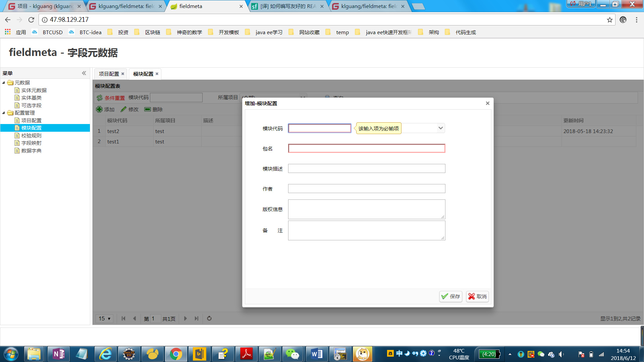Go to the next page of results
This screenshot has width=644, height=362.
(185, 318)
